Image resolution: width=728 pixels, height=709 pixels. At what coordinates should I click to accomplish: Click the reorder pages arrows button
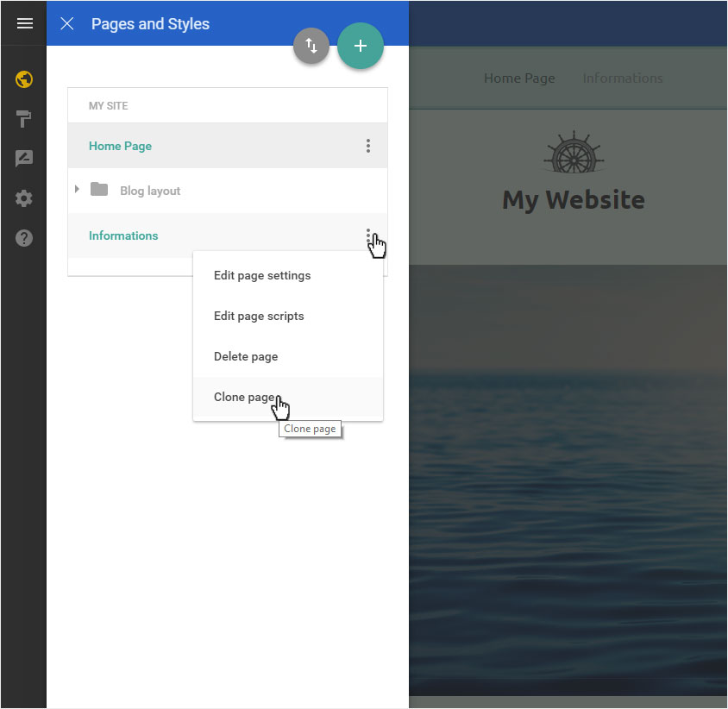pos(311,46)
